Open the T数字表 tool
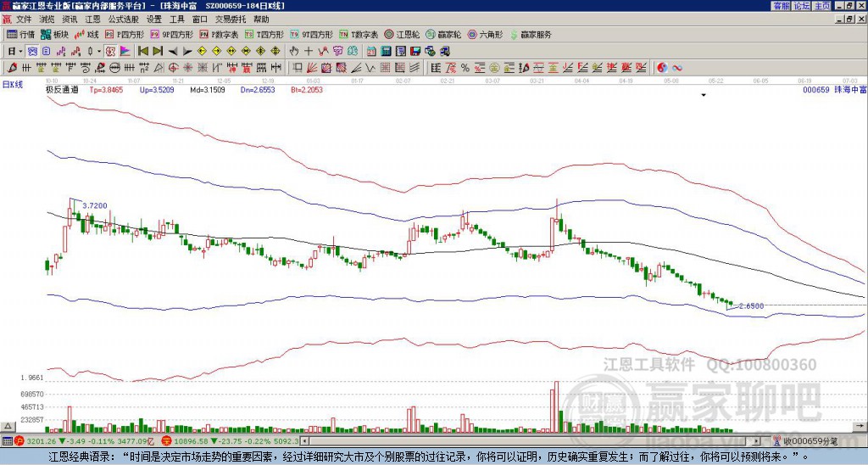 (x=359, y=34)
